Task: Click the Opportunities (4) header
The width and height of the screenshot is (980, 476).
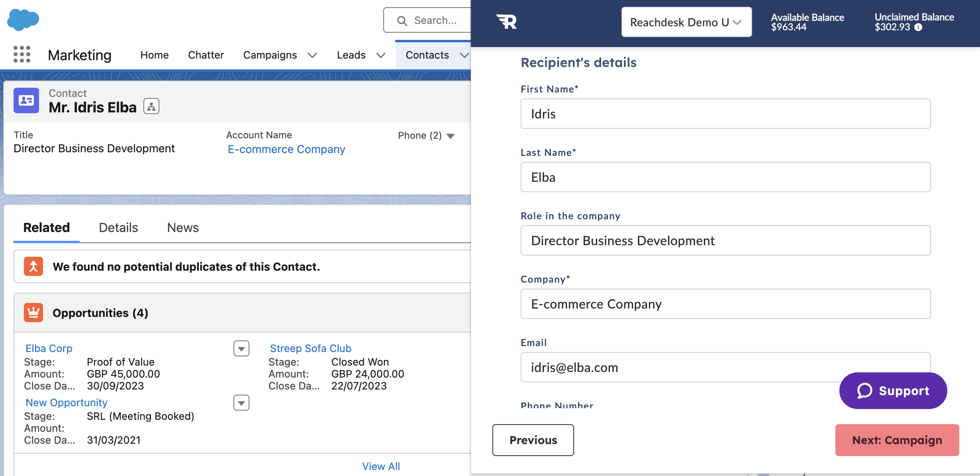Action: [100, 313]
